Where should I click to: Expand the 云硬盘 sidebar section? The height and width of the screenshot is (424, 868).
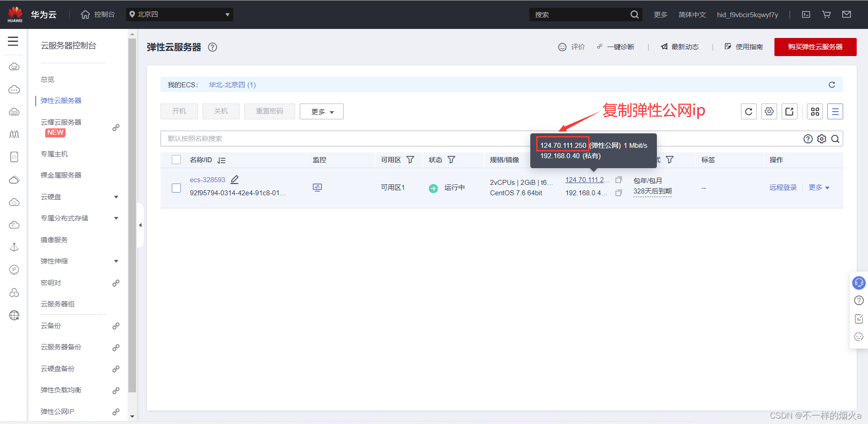116,197
